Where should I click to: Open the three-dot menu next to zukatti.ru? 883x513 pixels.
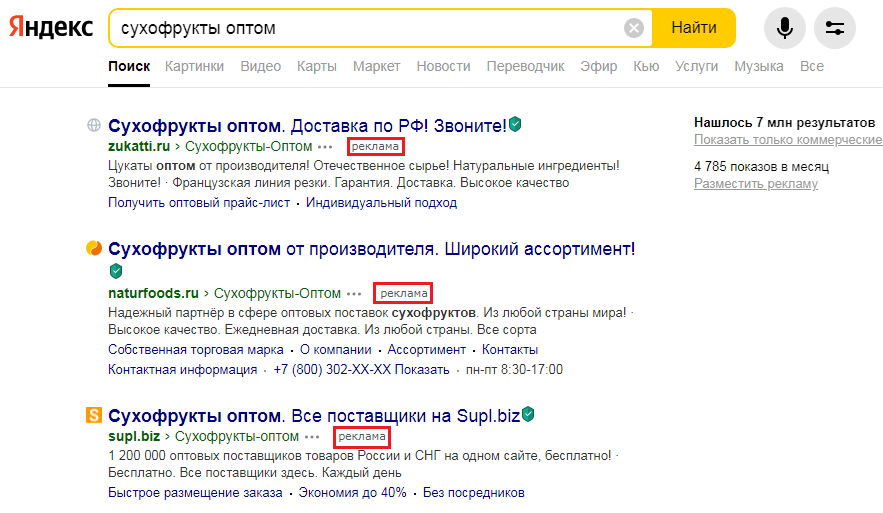pos(325,147)
